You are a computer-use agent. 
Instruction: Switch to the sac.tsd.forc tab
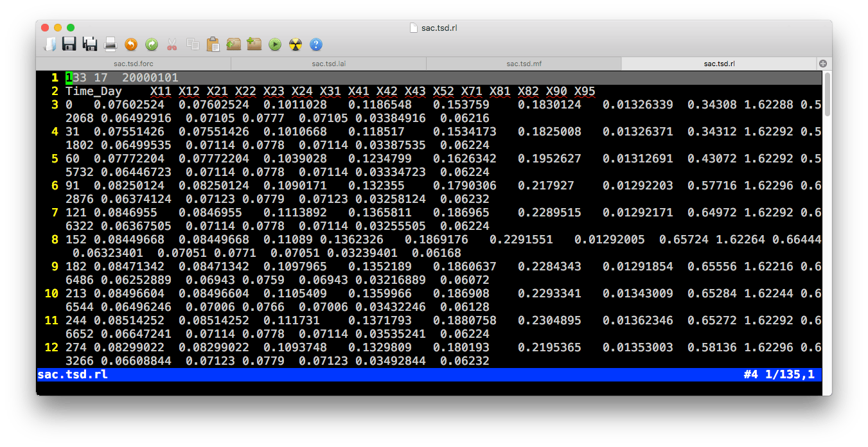coord(134,64)
